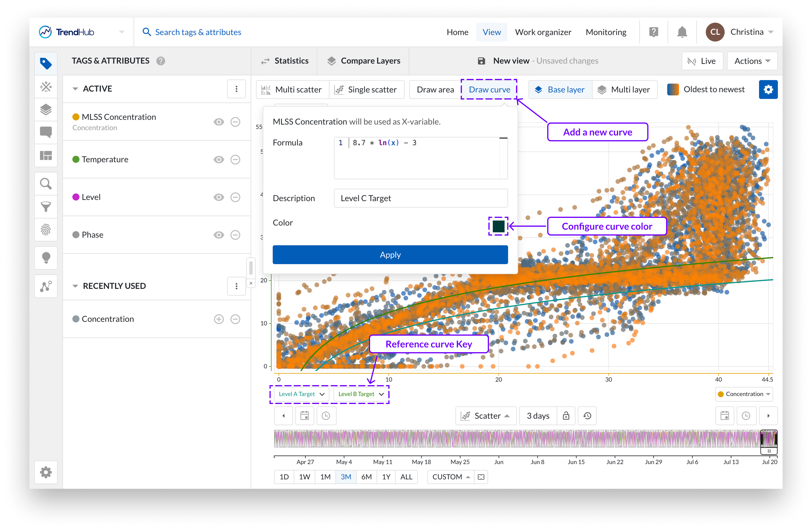Open the Compare Layers tab
Viewport: 812px width, 530px height.
tap(364, 60)
